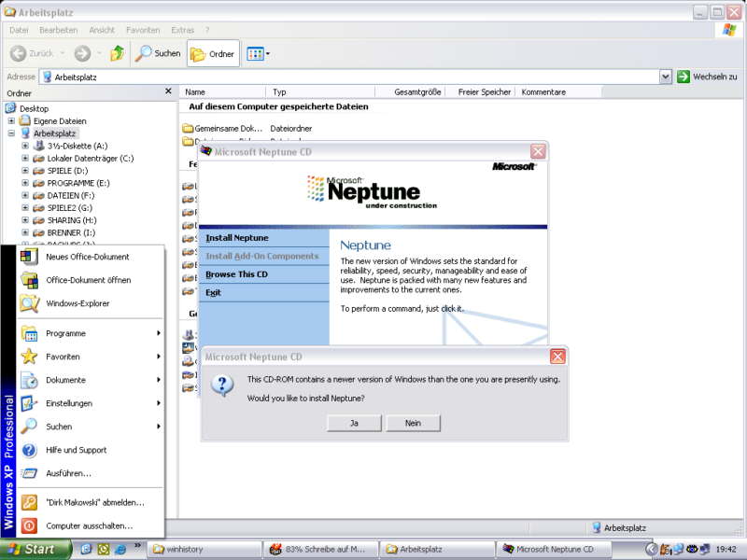This screenshot has width=747, height=560.
Task: Toggle the Ordner folders pane button
Action: point(213,54)
